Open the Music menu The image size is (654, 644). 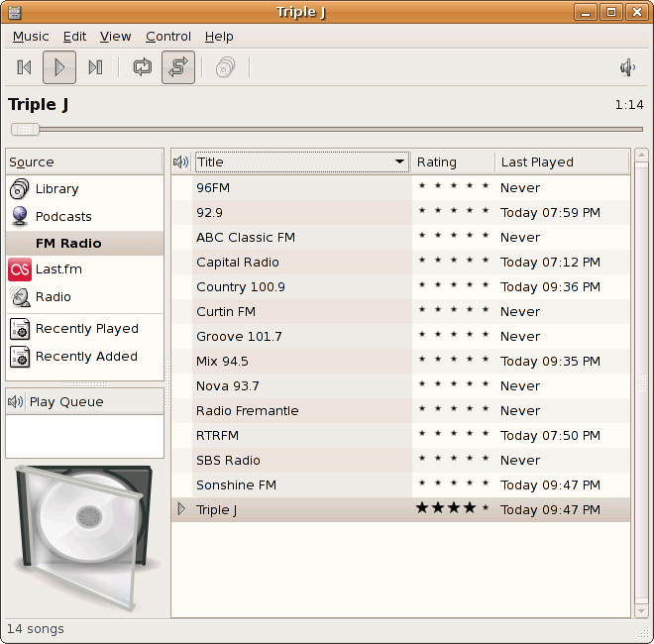point(31,37)
